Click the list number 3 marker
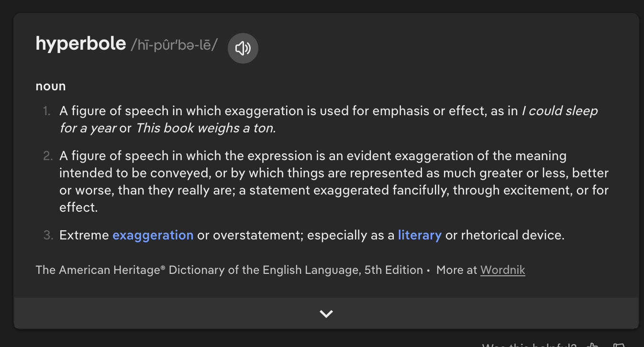Image resolution: width=644 pixels, height=347 pixels. (x=47, y=236)
